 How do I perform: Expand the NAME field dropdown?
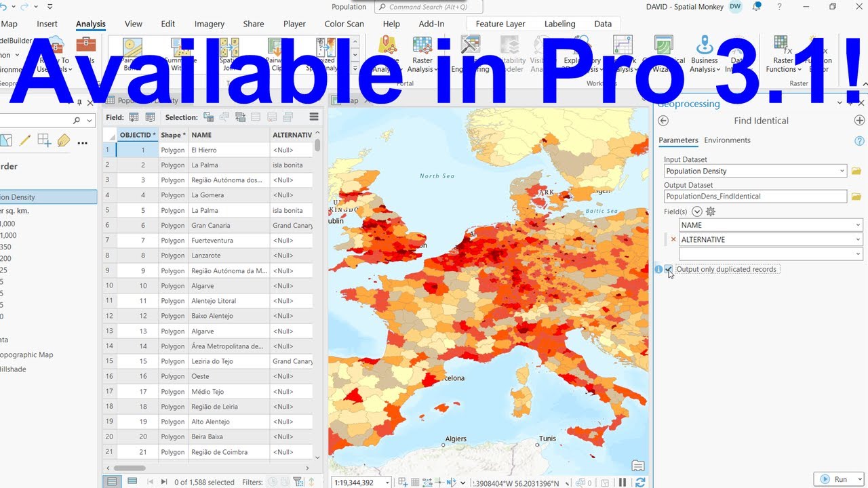pyautogui.click(x=858, y=225)
